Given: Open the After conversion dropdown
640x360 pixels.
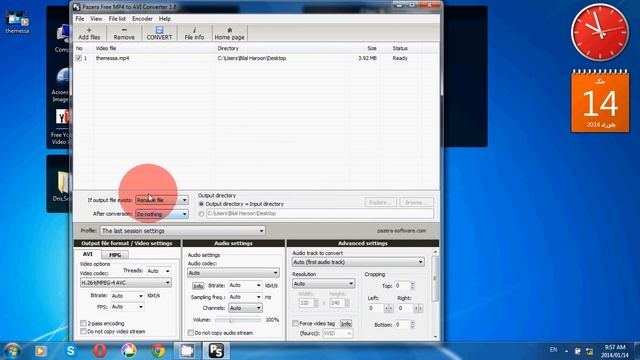Looking at the screenshot, I should tap(162, 214).
